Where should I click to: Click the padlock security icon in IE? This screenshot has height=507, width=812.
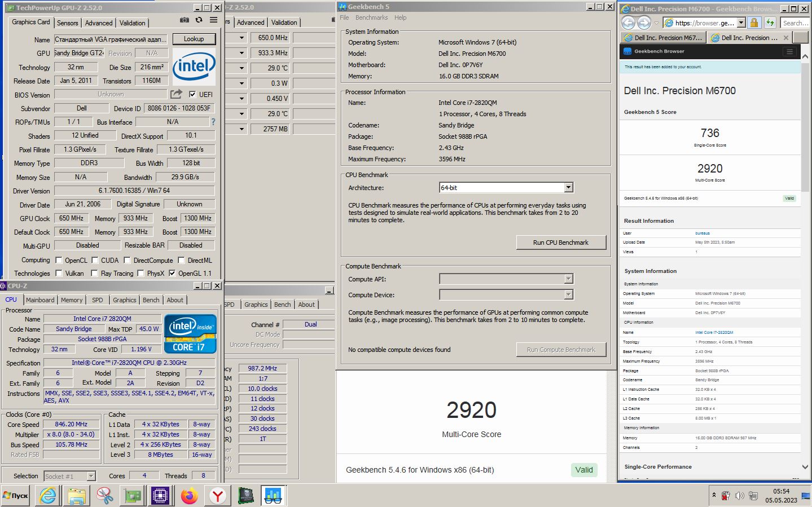[x=754, y=23]
